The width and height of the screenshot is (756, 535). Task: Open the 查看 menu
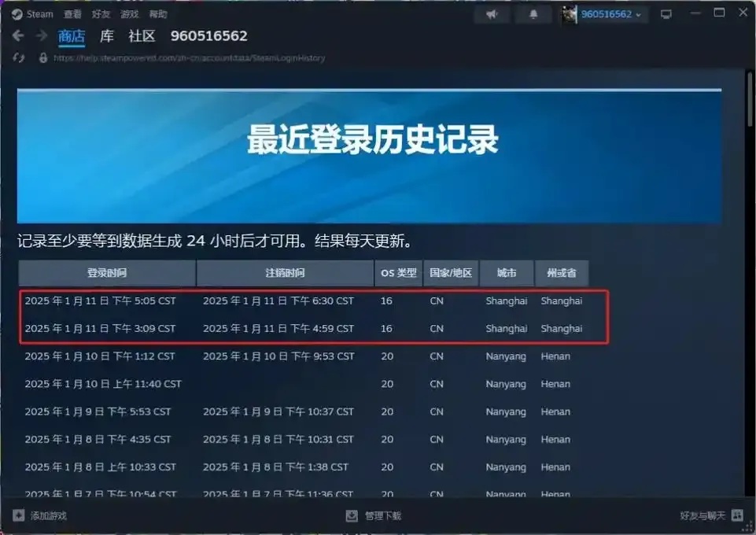pyautogui.click(x=73, y=14)
